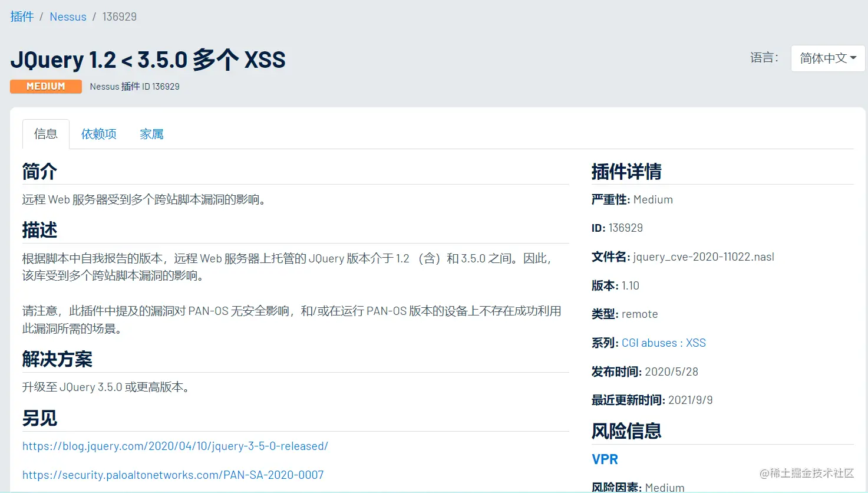The height and width of the screenshot is (493, 868).
Task: Click the synopsis text about 跨站脚本漏洞
Action: coord(144,199)
